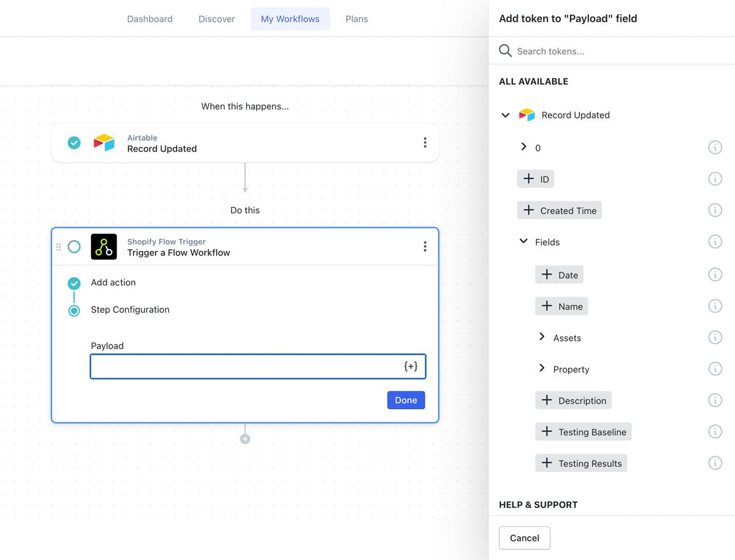Insert the Created Time token

(560, 210)
